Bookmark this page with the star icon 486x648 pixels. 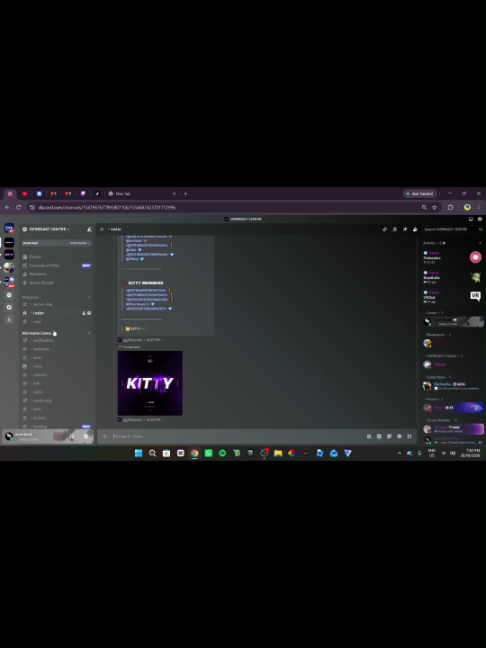coord(434,207)
